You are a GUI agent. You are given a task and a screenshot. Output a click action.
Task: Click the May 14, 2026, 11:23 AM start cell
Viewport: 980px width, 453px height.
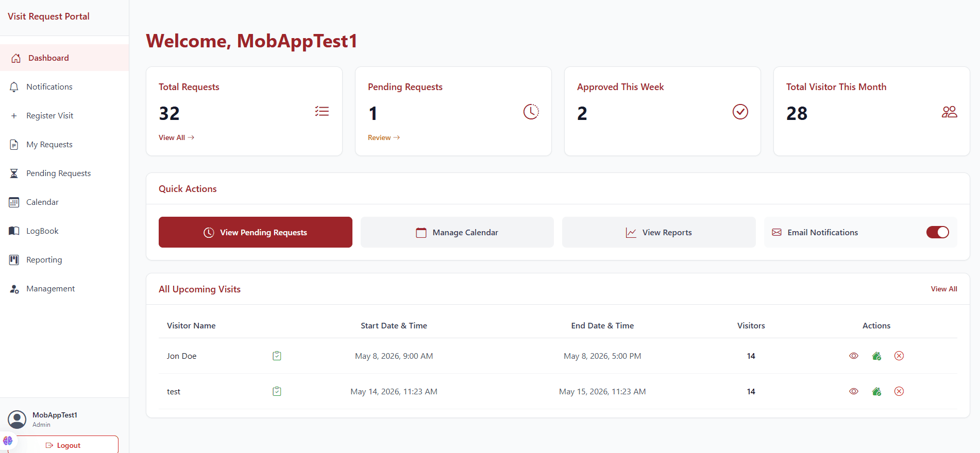(394, 392)
